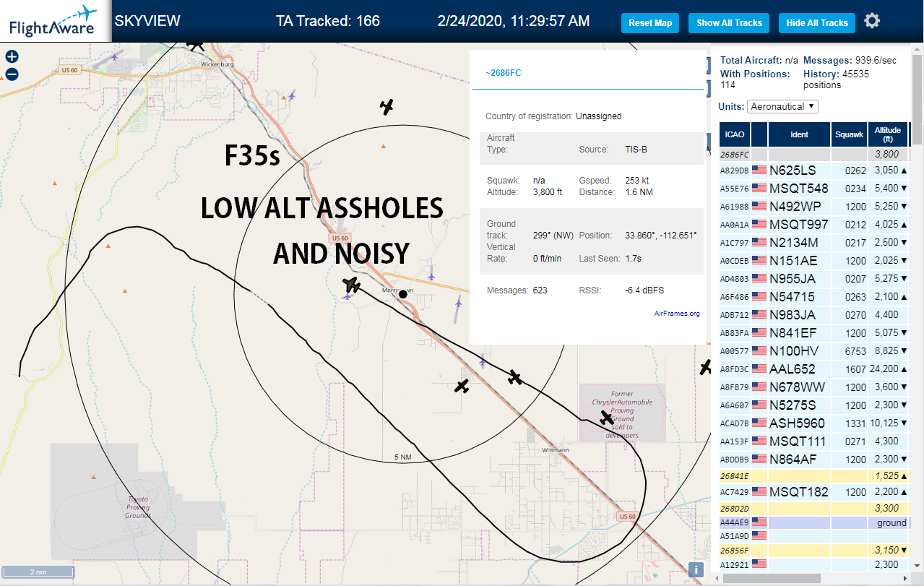Click ICAO code ACAD7B in the ASH5960 row
Viewport: 924px width, 586px height.
coord(735,423)
